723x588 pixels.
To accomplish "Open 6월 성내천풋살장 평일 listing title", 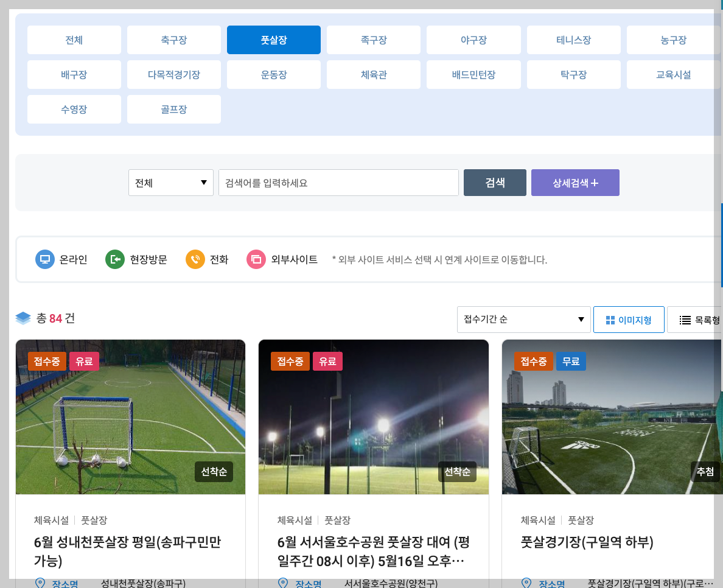I will (127, 551).
